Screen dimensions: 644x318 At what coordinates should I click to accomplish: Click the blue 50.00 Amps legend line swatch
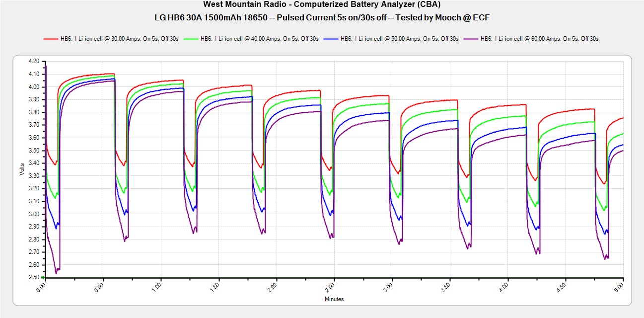331,39
